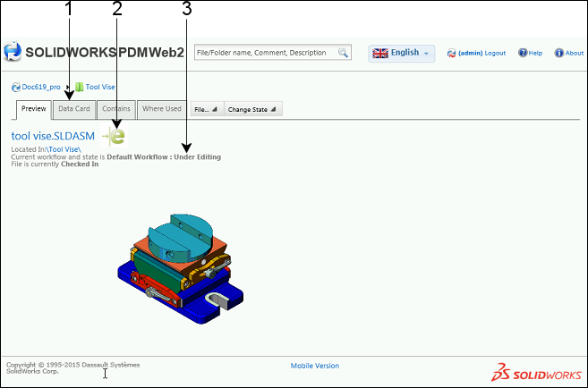Open the File... dropdown menu
The image size is (588, 388).
click(207, 109)
